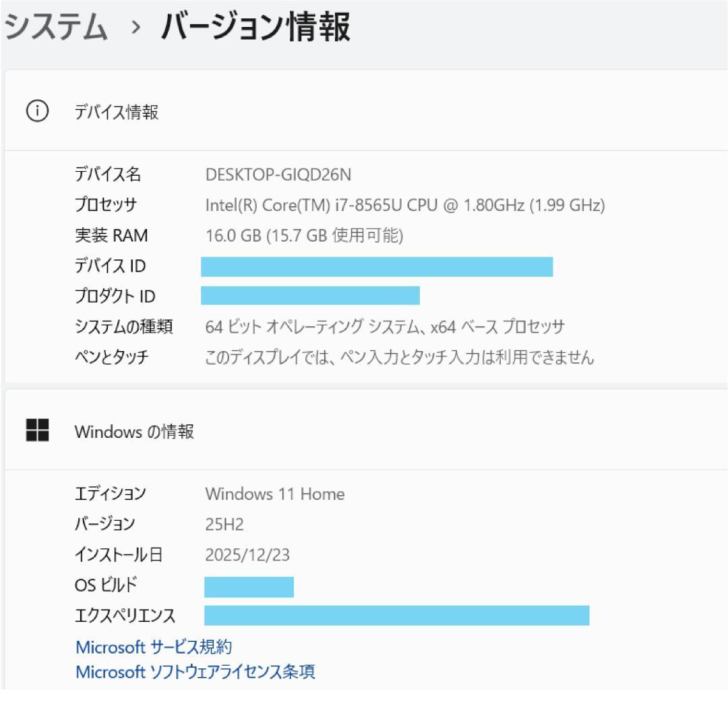This screenshot has width=728, height=706.
Task: Click the デバイス ID highlighted field
Action: (377, 265)
